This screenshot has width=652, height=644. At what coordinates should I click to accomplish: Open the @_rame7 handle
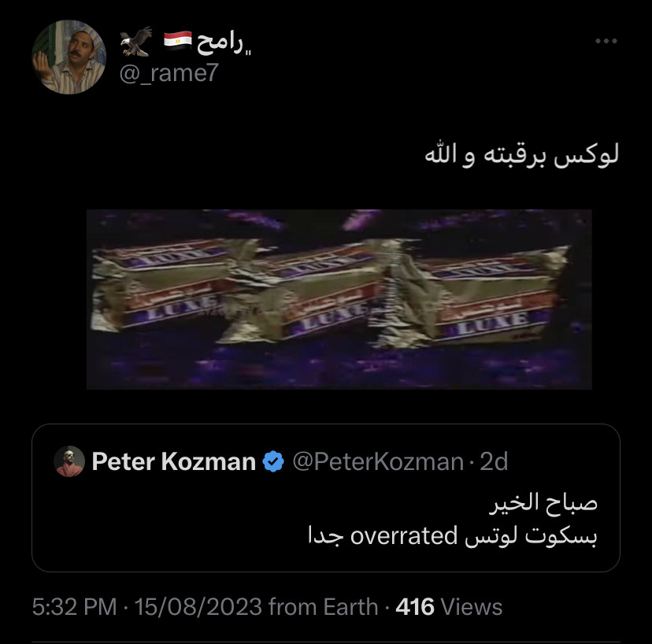(x=169, y=73)
